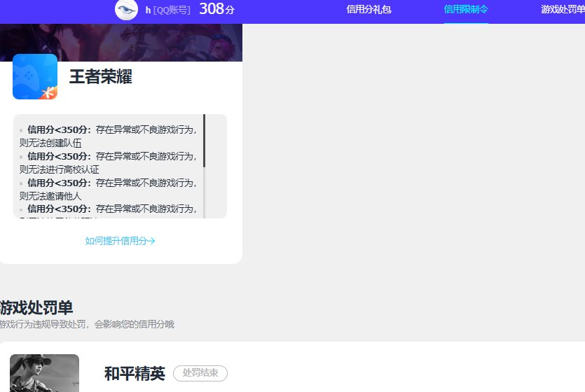Viewport: 585px width, 392px height.
Task: Open 如何提升信用分 link
Action: 120,241
